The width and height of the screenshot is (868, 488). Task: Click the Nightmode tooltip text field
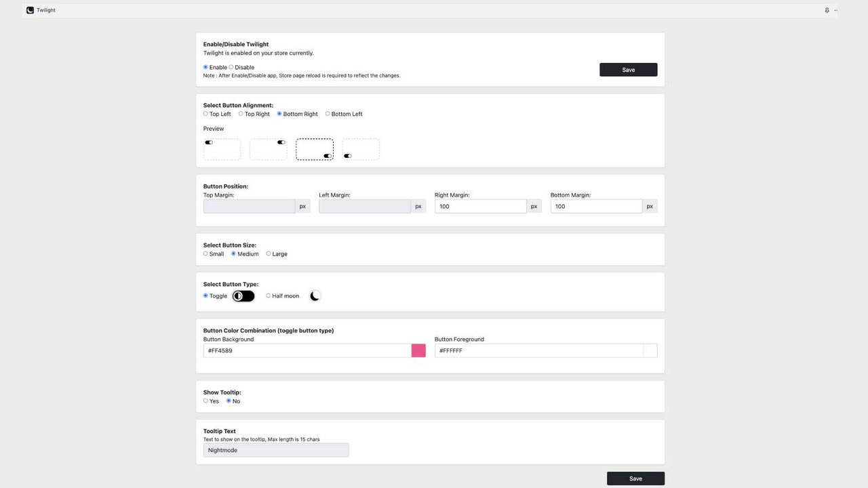pos(276,449)
